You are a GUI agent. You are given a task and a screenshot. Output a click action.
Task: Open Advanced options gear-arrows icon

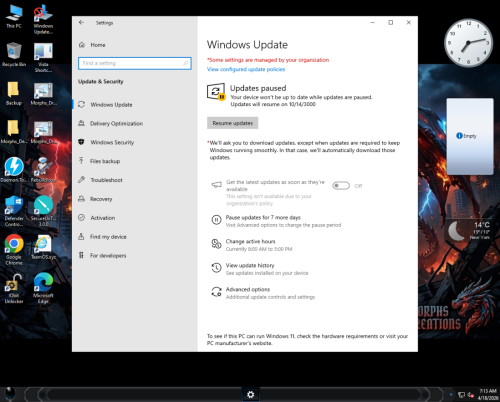[216, 292]
